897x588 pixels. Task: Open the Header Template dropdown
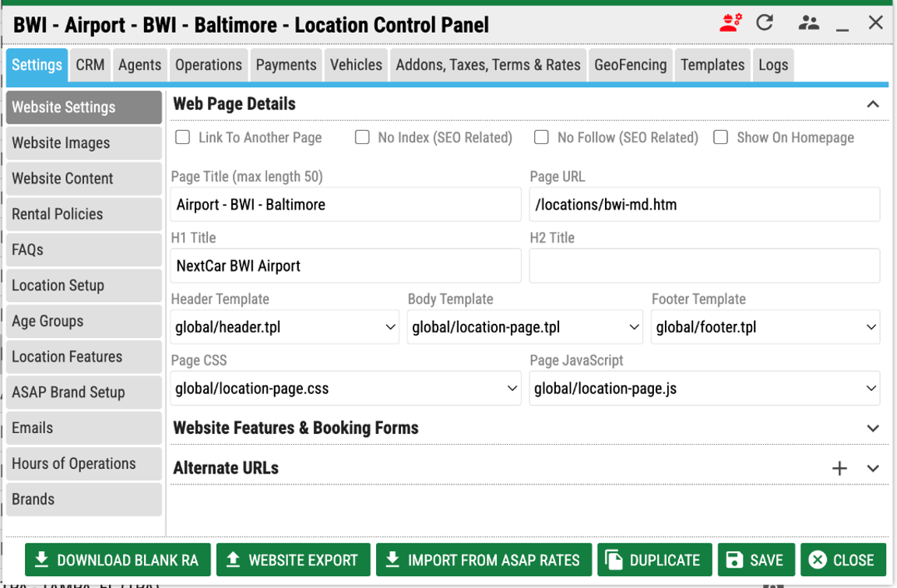click(284, 328)
